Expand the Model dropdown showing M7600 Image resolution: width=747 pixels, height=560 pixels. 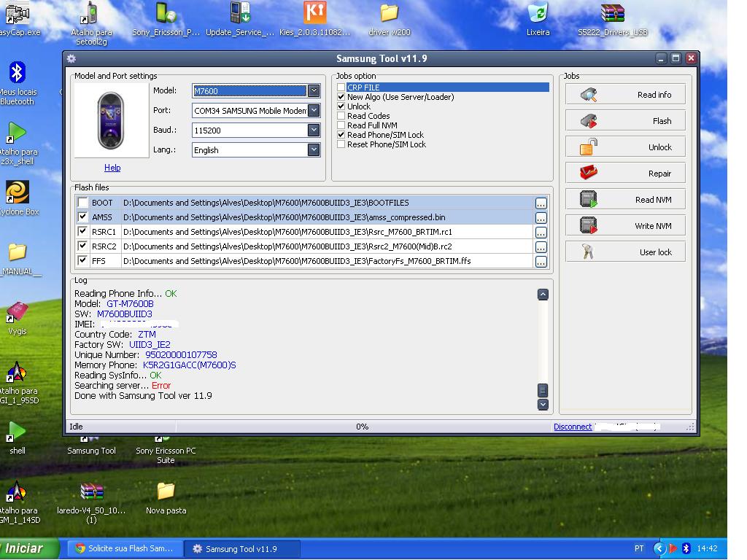coord(314,91)
